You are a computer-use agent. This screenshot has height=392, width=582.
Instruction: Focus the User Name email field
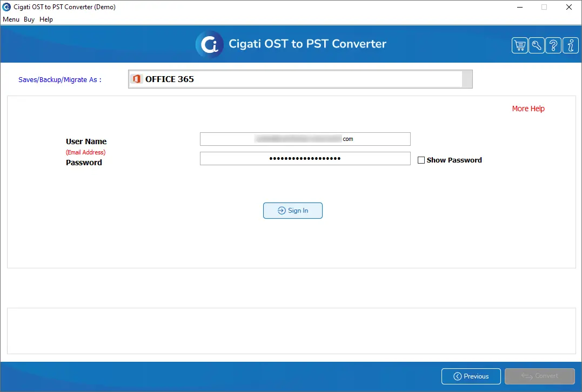[305, 139]
